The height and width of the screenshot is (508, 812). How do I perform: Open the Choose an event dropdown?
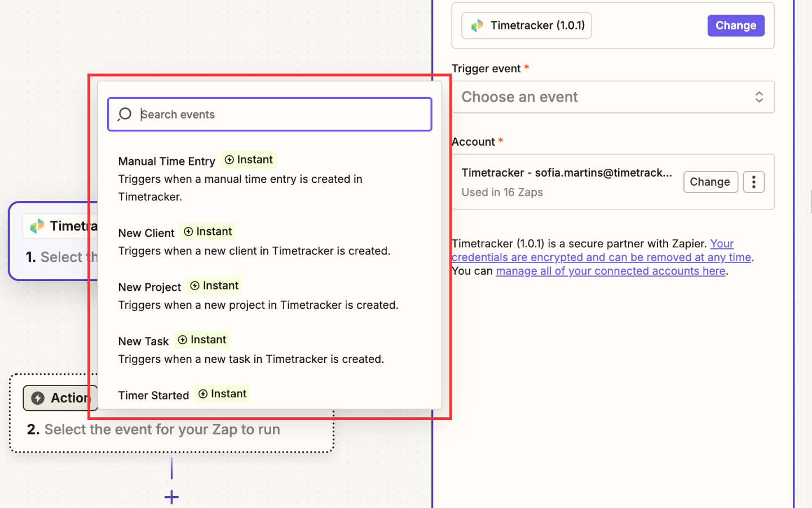[613, 97]
